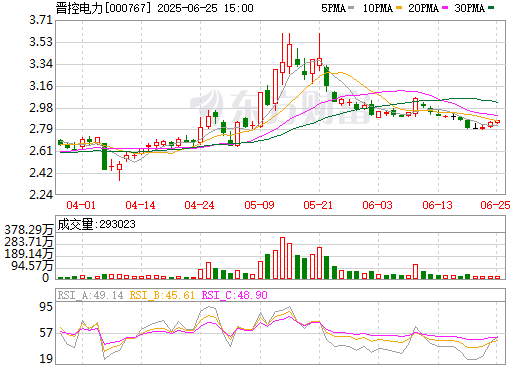The image size is (520, 365).
Task: Click the 2.42 price axis label
Action: [41, 173]
